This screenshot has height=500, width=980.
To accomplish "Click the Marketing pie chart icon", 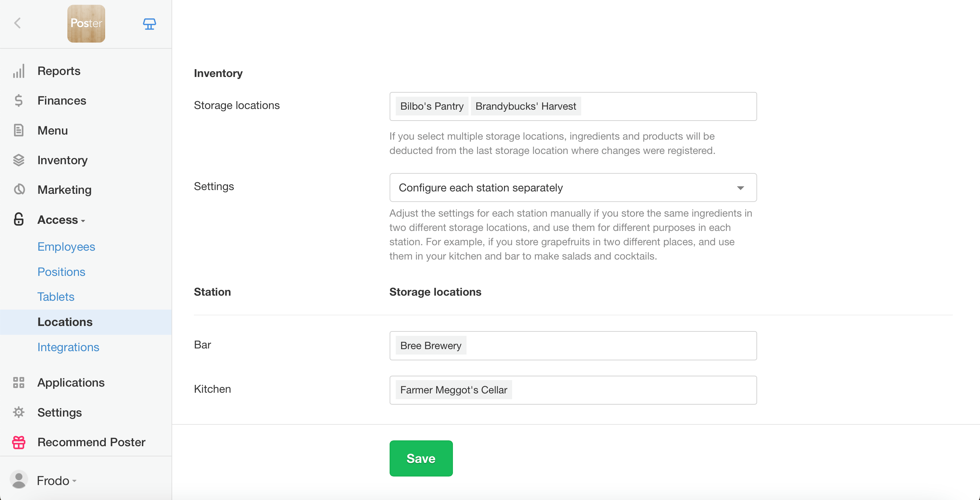I will point(19,190).
